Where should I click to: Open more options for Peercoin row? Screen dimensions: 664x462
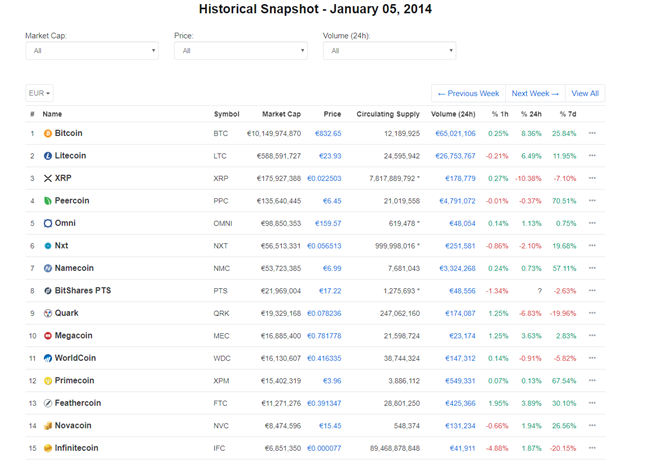tap(592, 200)
